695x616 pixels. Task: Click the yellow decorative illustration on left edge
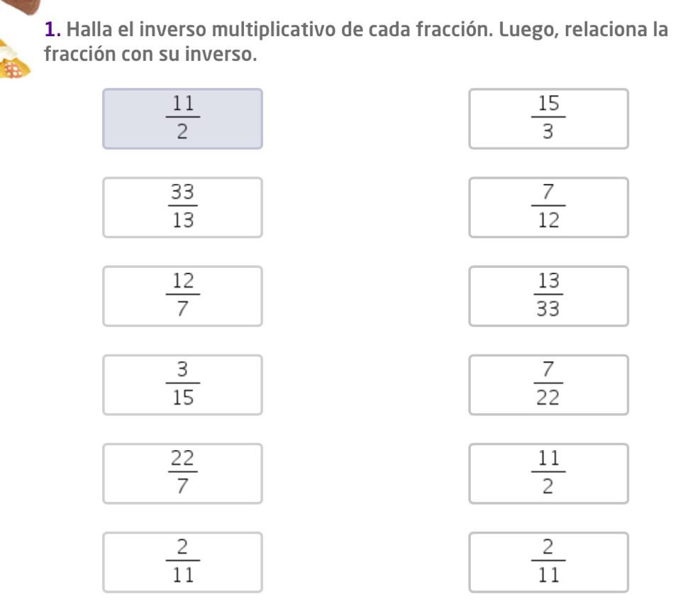[16, 62]
